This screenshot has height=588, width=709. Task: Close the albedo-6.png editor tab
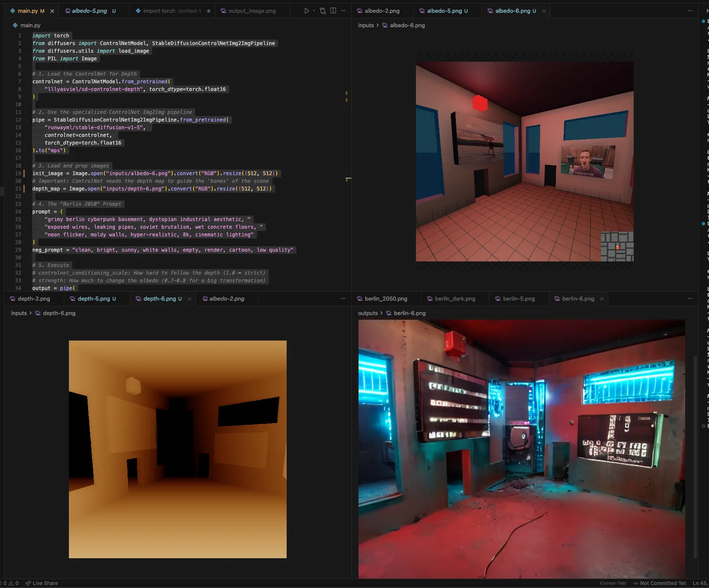tap(544, 11)
